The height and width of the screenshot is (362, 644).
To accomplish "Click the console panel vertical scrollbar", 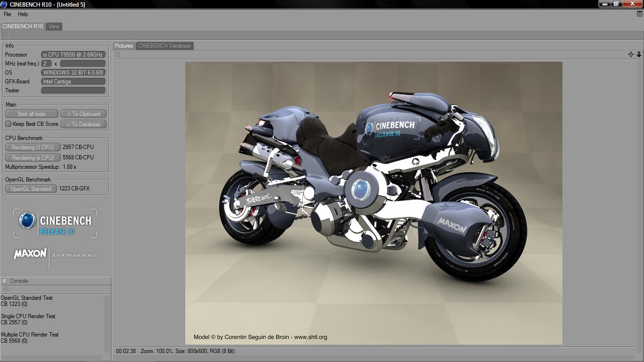I will click(x=107, y=325).
